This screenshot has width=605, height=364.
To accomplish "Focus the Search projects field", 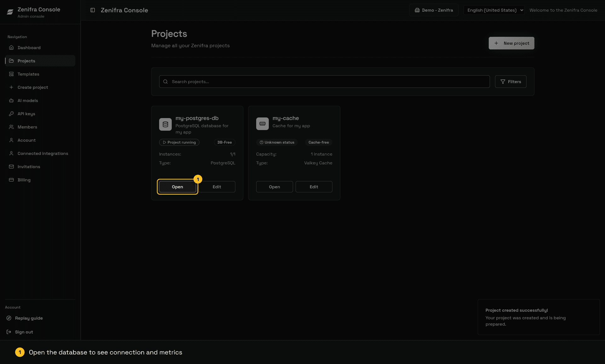I will (x=324, y=82).
